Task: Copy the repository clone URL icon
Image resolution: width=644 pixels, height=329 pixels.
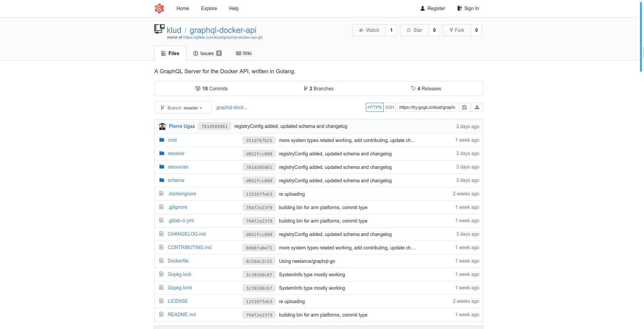Action: click(x=464, y=107)
